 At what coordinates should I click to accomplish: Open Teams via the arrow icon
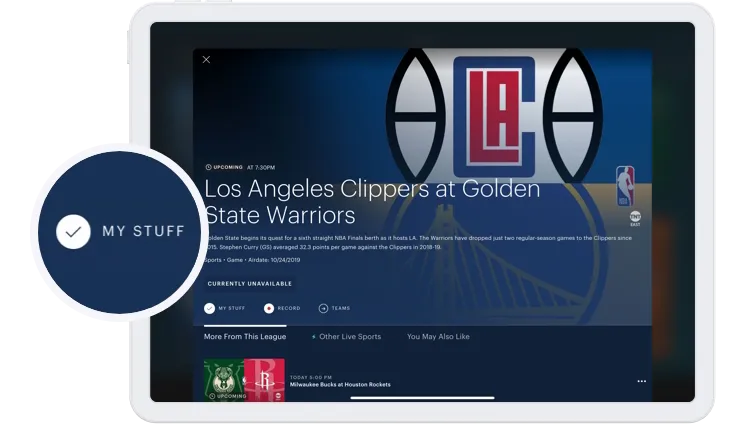pos(323,309)
